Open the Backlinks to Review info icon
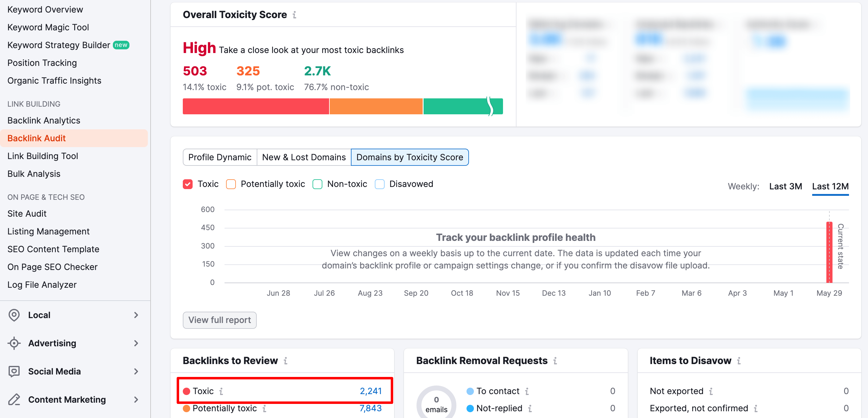Screen dimensions: 868x418 [286, 360]
